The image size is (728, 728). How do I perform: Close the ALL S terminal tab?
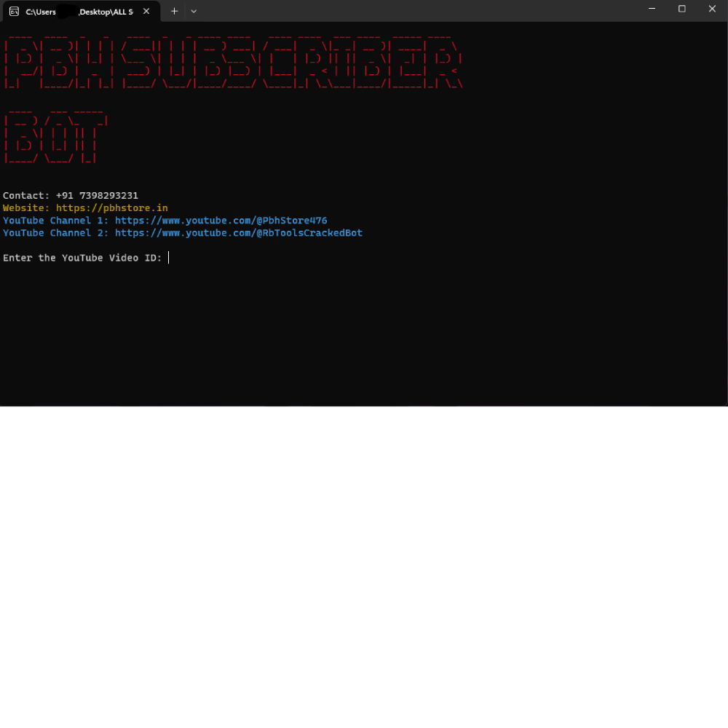(146, 12)
